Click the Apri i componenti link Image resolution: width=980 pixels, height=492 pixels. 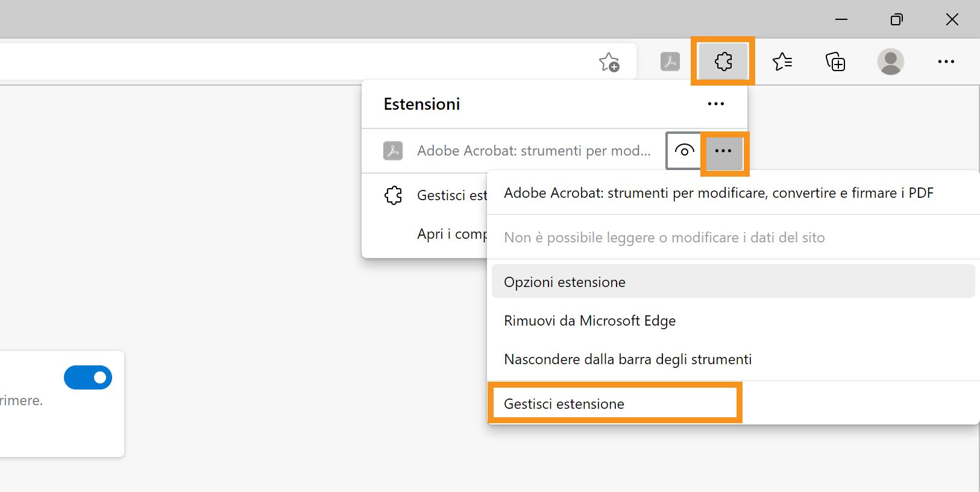(451, 234)
